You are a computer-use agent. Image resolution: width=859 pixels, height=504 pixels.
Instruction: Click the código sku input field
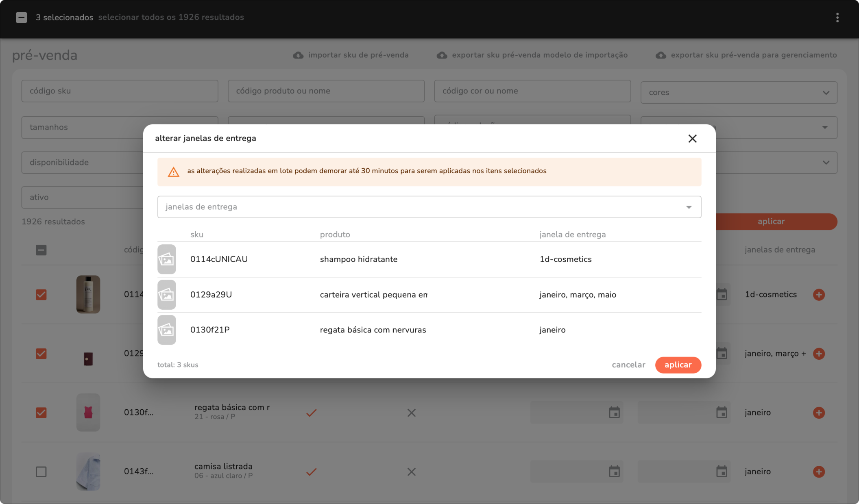pyautogui.click(x=120, y=91)
